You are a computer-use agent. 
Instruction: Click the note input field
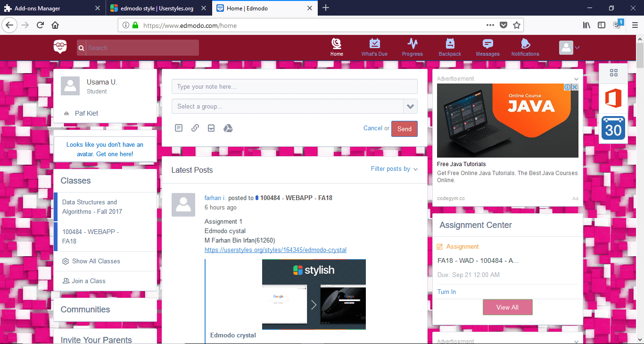tap(294, 86)
